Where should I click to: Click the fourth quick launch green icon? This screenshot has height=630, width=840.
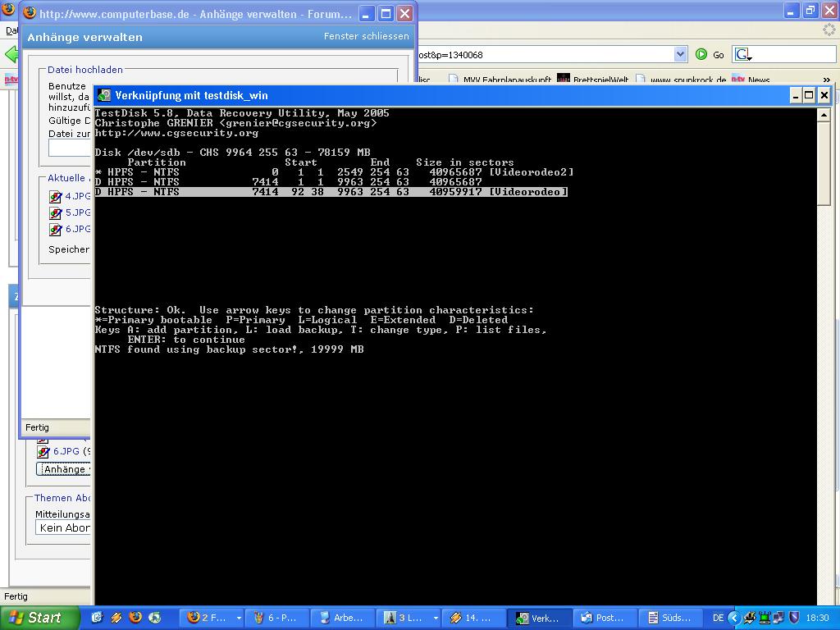click(154, 617)
